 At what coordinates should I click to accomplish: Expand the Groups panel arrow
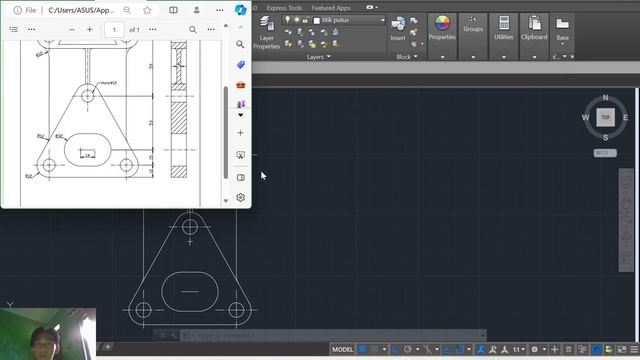click(473, 57)
